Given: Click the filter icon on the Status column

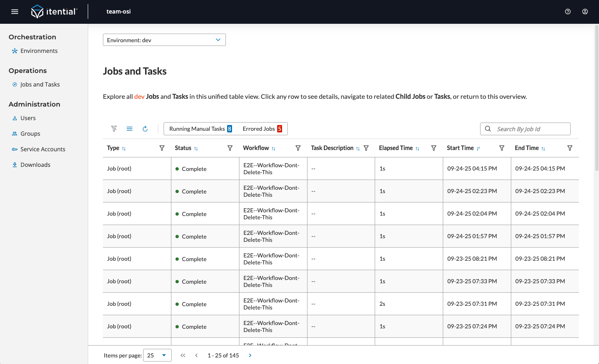Looking at the screenshot, I should click(x=230, y=148).
